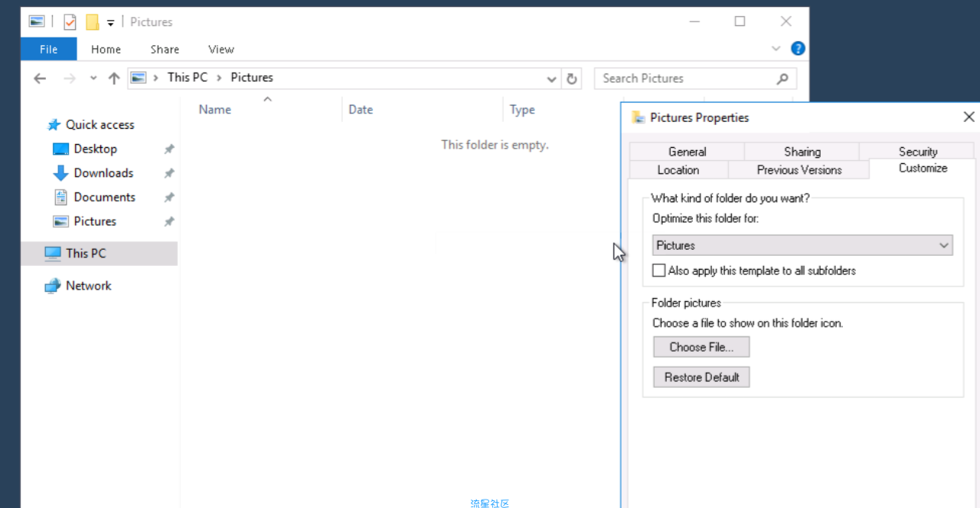Switch to the Sharing tab in Properties

802,152
